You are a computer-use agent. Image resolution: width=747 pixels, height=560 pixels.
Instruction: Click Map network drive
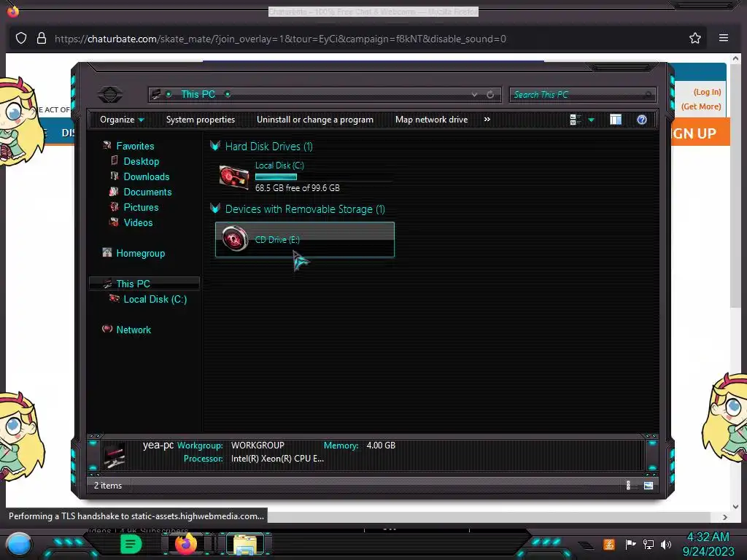coord(432,120)
